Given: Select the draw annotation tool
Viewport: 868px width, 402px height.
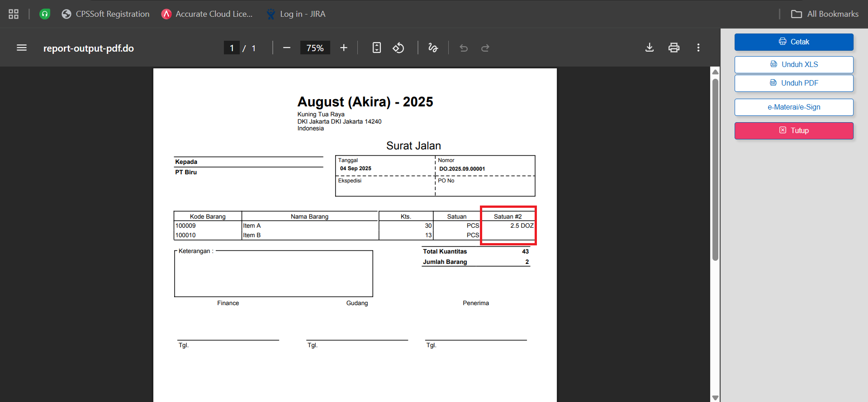Looking at the screenshot, I should tap(433, 48).
